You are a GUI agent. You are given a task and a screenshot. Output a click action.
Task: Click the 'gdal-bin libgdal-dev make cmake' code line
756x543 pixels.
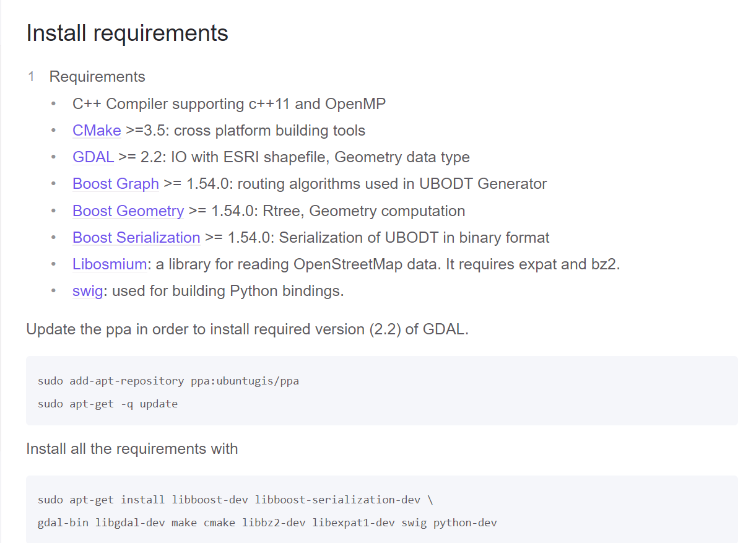pos(267,523)
